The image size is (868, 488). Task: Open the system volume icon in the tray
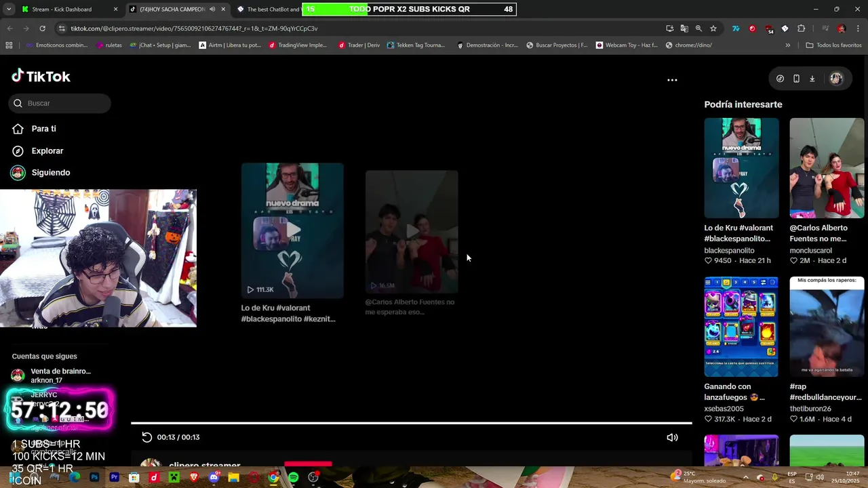click(819, 476)
